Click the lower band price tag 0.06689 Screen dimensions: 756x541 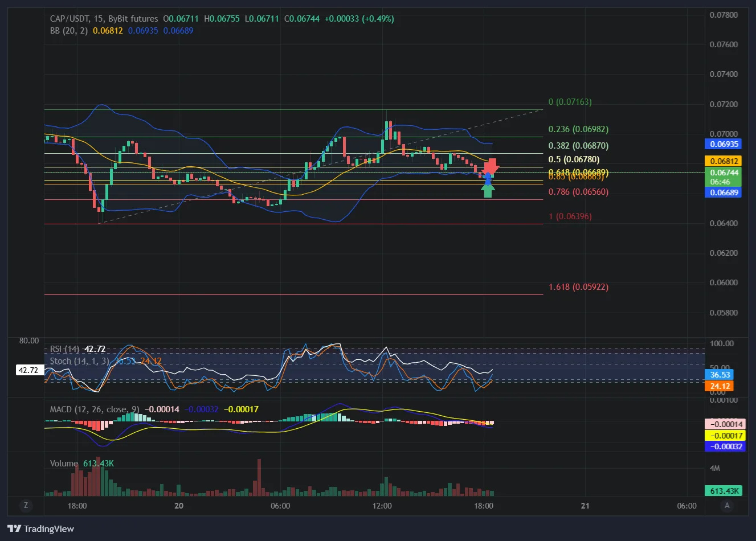[724, 192]
